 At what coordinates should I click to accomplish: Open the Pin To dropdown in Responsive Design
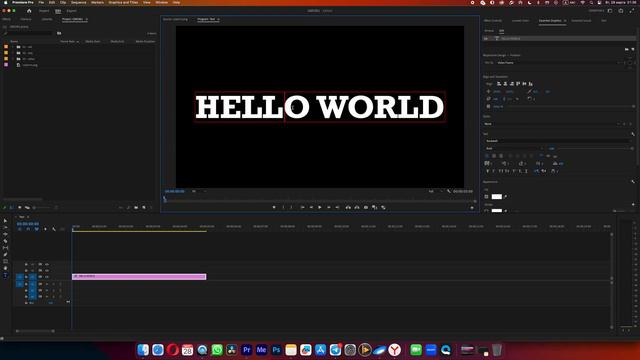(559, 63)
